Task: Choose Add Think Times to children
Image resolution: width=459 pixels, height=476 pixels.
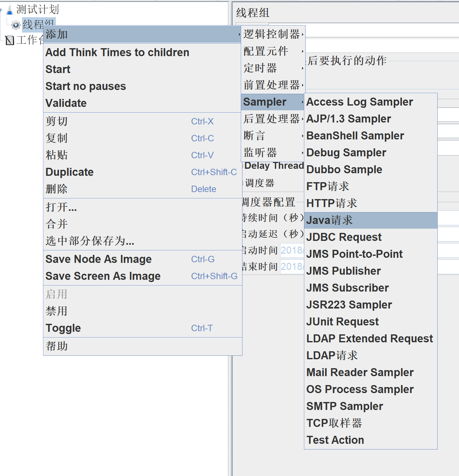Action: 142,52
